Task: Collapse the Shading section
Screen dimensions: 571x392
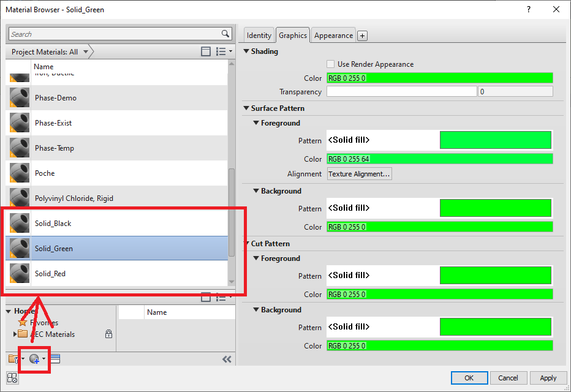Action: coord(248,51)
